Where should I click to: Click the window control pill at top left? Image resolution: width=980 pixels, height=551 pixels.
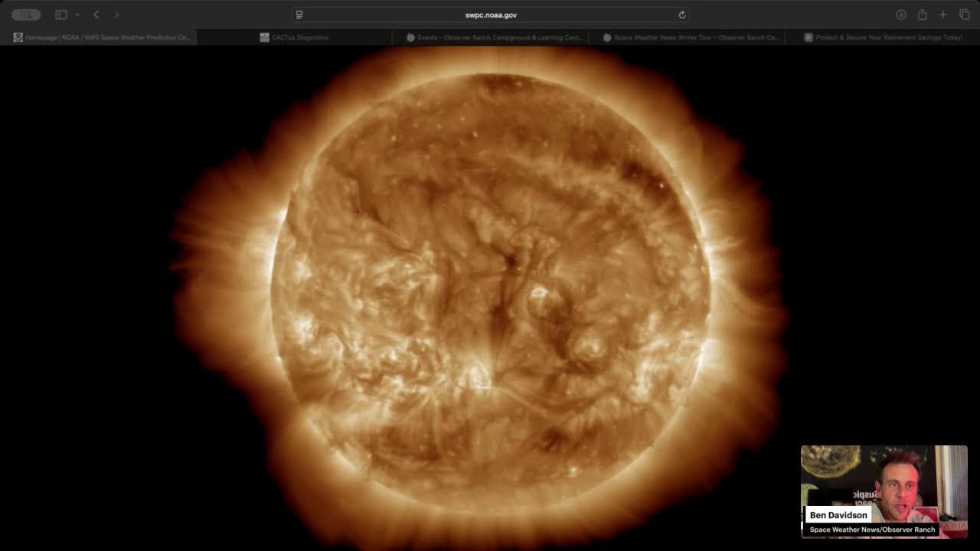[x=26, y=15]
